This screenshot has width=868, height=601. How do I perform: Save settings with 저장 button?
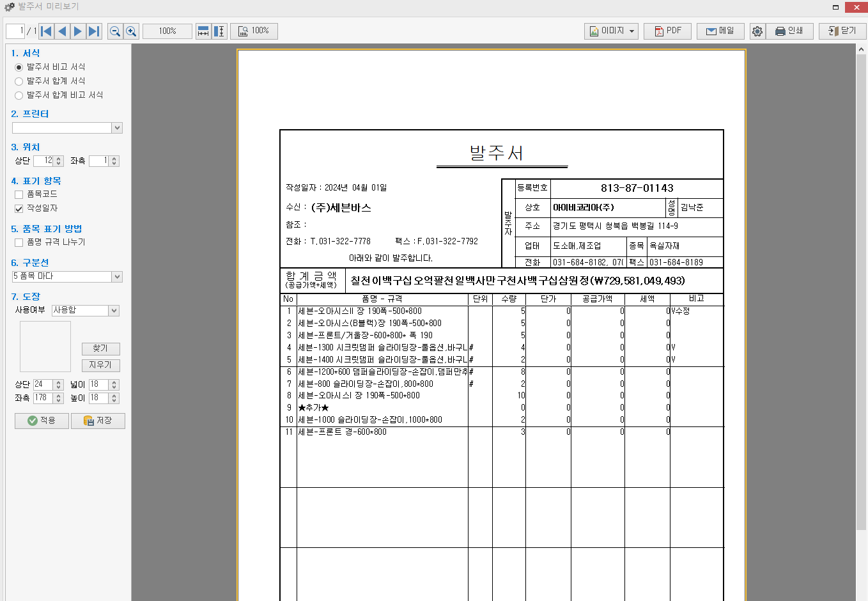[98, 421]
